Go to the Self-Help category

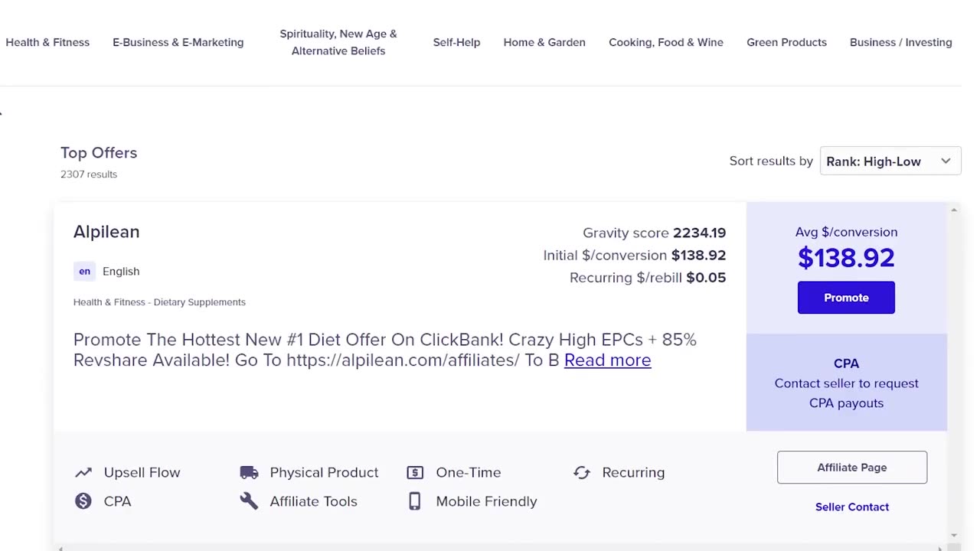tap(456, 42)
